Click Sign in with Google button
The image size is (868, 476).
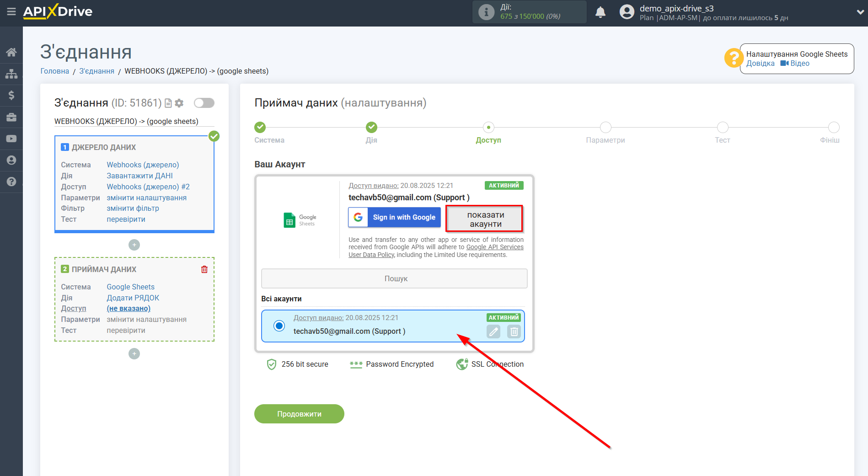[x=394, y=217]
